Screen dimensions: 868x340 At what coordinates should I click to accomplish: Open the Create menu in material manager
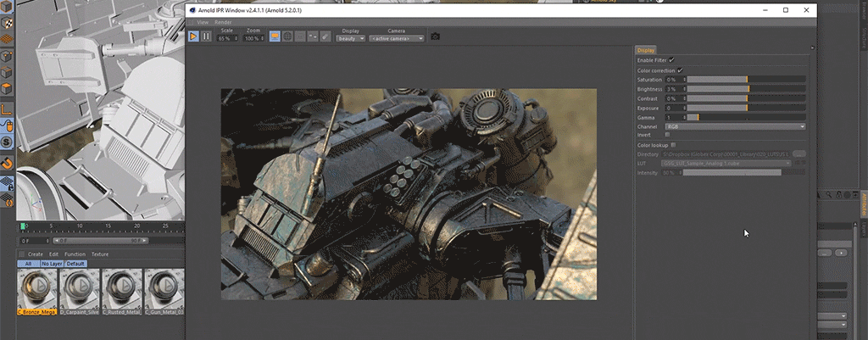pos(36,254)
